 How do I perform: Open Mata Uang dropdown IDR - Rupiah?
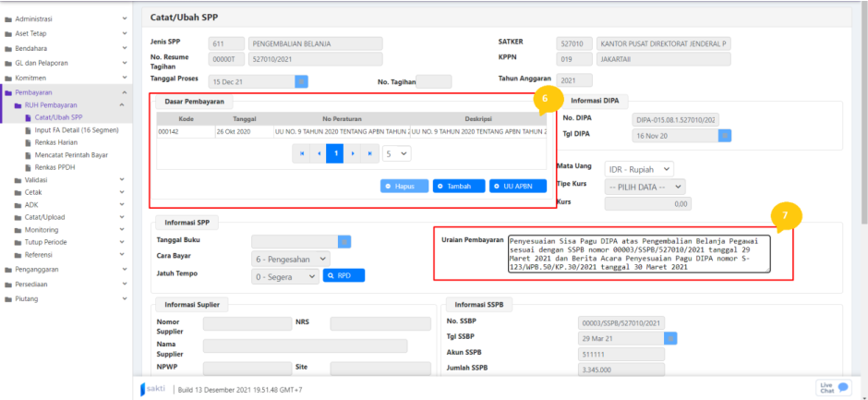638,169
